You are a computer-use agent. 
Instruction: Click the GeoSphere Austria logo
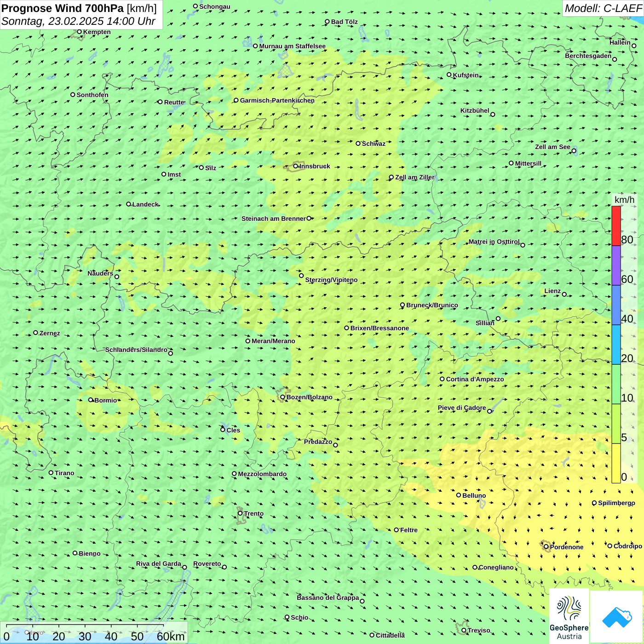coord(569,616)
